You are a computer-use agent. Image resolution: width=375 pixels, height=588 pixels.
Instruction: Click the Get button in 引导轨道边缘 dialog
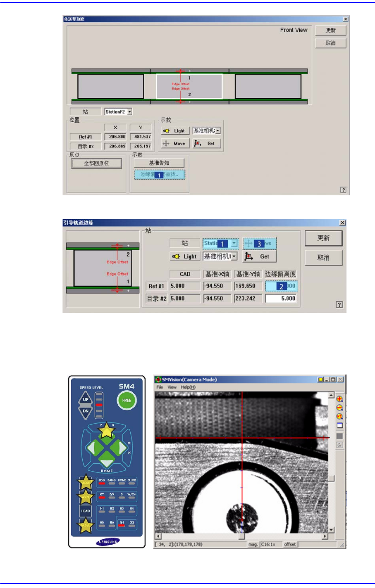point(259,256)
